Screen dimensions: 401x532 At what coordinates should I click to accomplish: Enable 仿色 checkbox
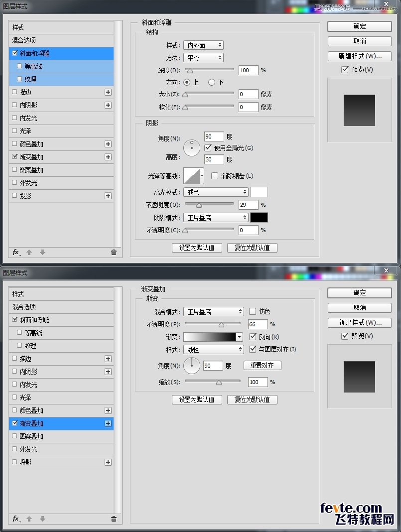pyautogui.click(x=253, y=311)
